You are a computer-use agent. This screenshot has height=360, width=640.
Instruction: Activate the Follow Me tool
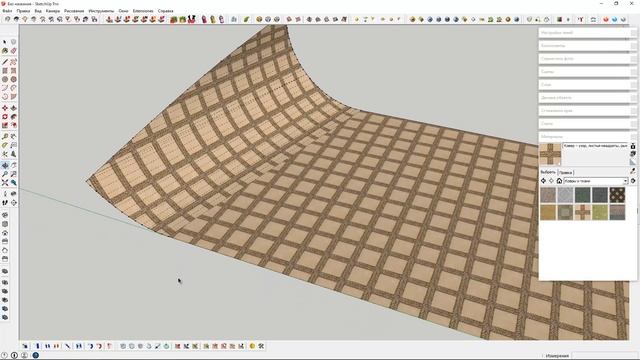13,117
